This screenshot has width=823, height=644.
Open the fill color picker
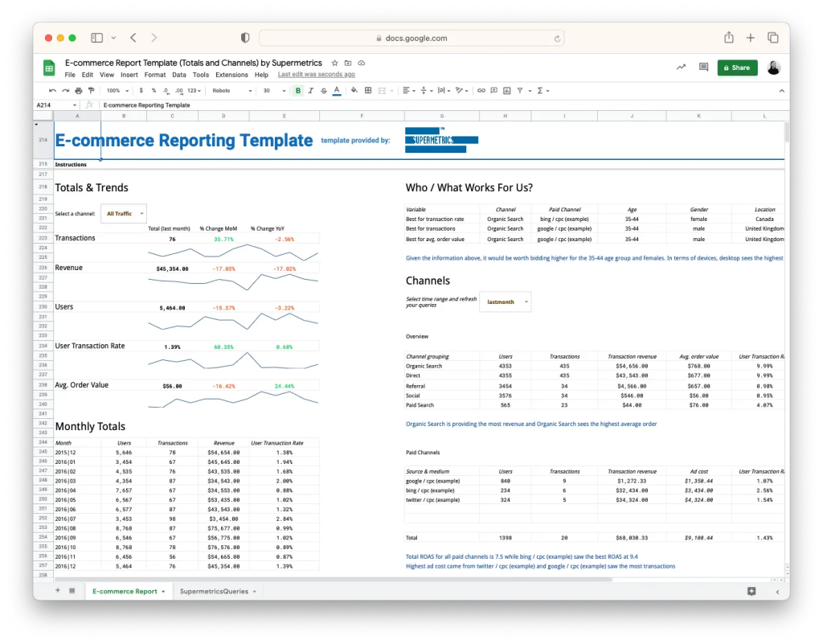tap(354, 90)
